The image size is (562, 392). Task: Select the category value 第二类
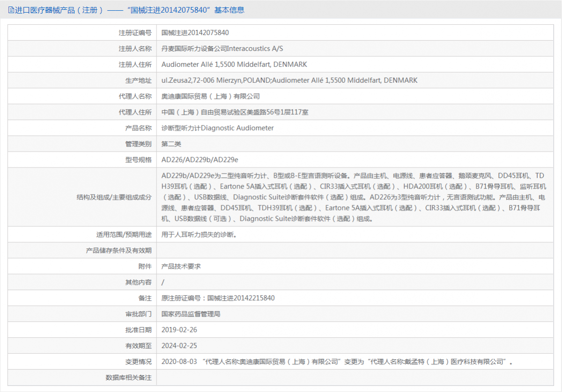171,144
